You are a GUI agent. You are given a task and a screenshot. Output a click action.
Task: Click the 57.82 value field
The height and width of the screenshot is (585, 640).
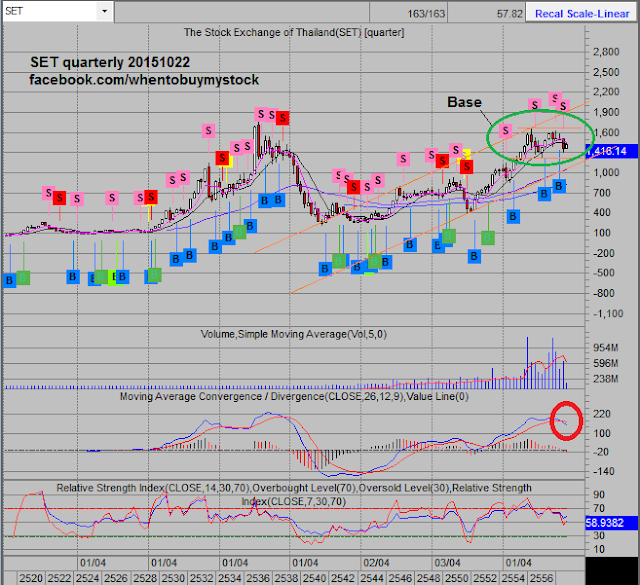tap(486, 13)
